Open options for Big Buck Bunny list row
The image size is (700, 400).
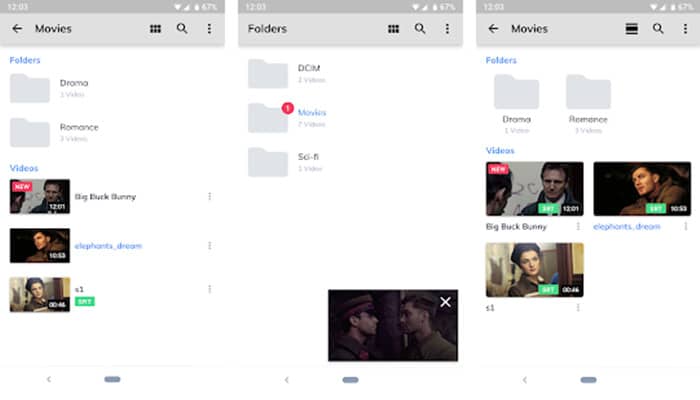coord(209,196)
